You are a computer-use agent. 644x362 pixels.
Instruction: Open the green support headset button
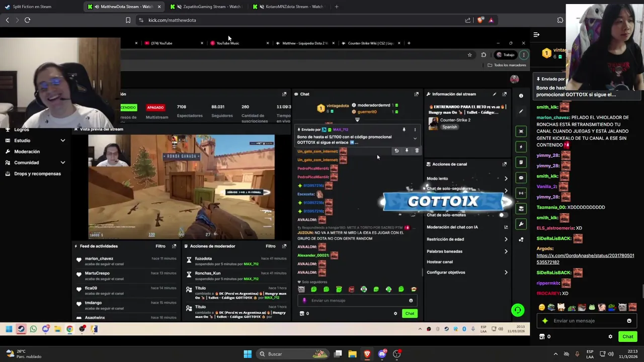pyautogui.click(x=518, y=310)
